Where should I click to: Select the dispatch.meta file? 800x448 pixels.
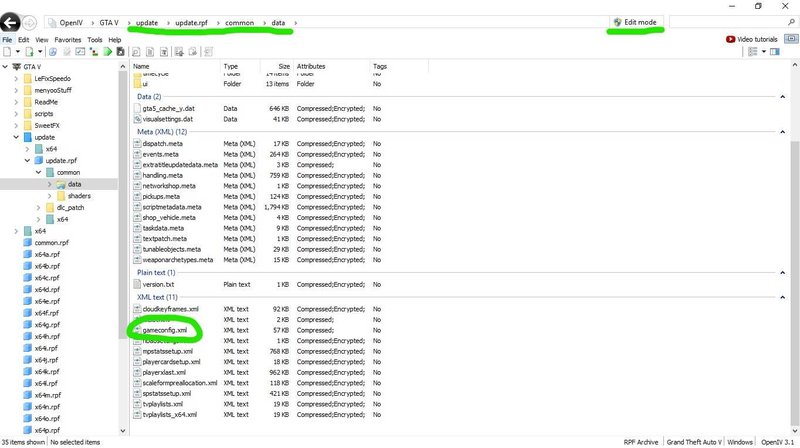pyautogui.click(x=162, y=144)
